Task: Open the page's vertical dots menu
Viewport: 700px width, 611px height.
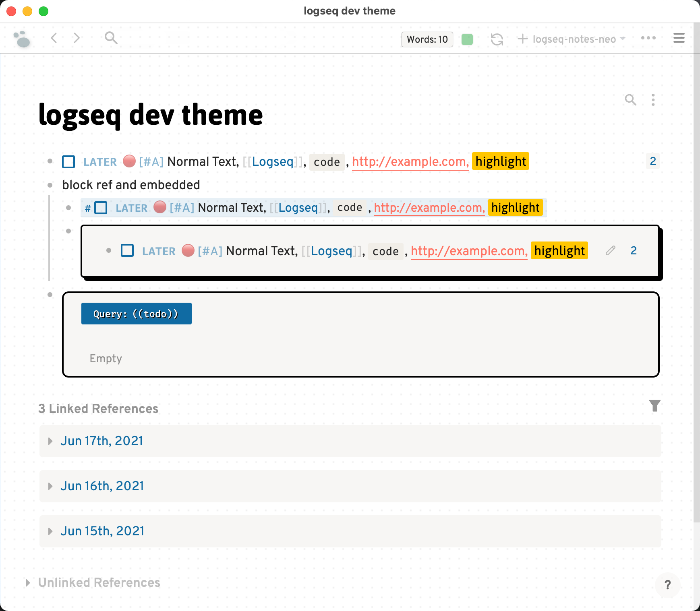Action: point(653,100)
